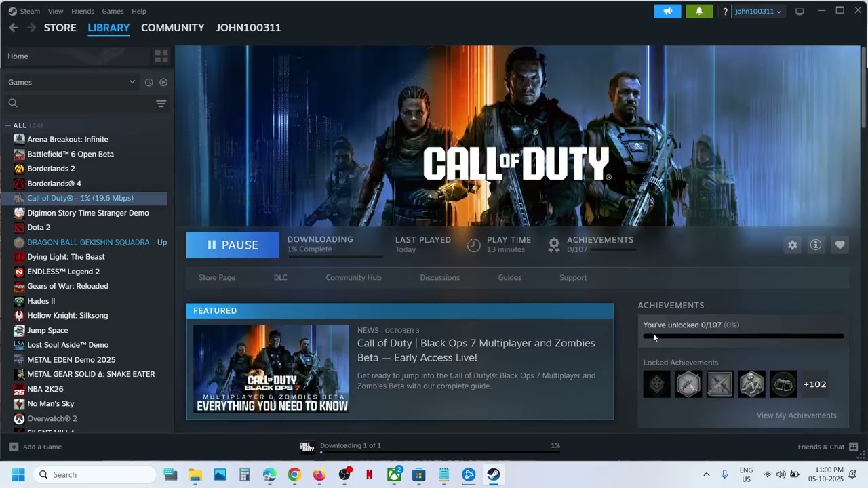Screen dimensions: 868x488
Task: Open the Guides link
Action: (509, 277)
